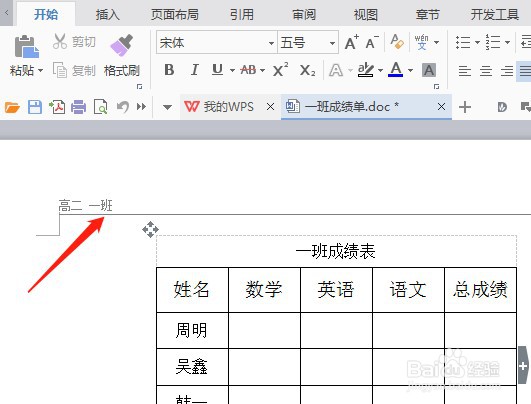Viewport: 531px width, 404px height.
Task: Open the quick access customize dropdown
Action: pos(167,107)
